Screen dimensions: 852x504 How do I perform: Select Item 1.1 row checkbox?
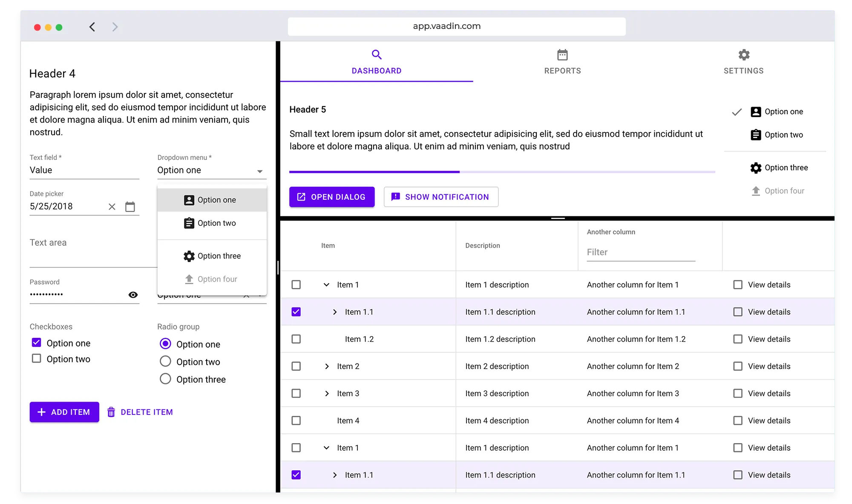tap(296, 312)
